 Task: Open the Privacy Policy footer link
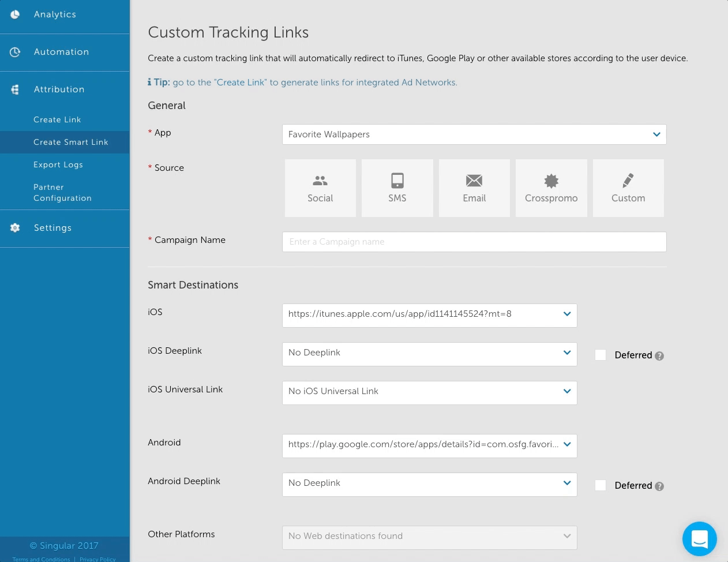pyautogui.click(x=97, y=559)
